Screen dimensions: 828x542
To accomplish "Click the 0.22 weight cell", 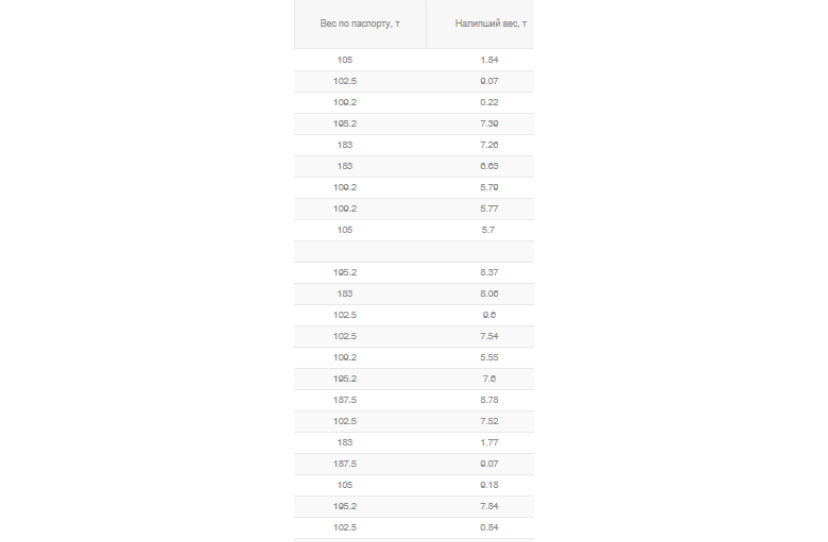I will [489, 102].
